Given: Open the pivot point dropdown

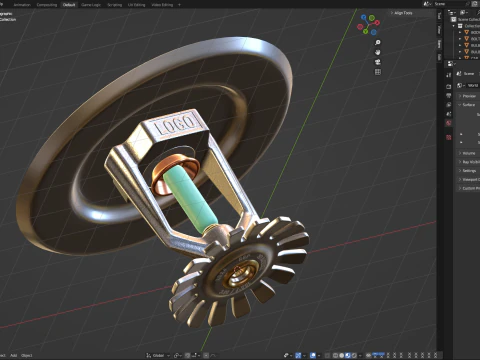Looking at the screenshot, I should point(179,355).
